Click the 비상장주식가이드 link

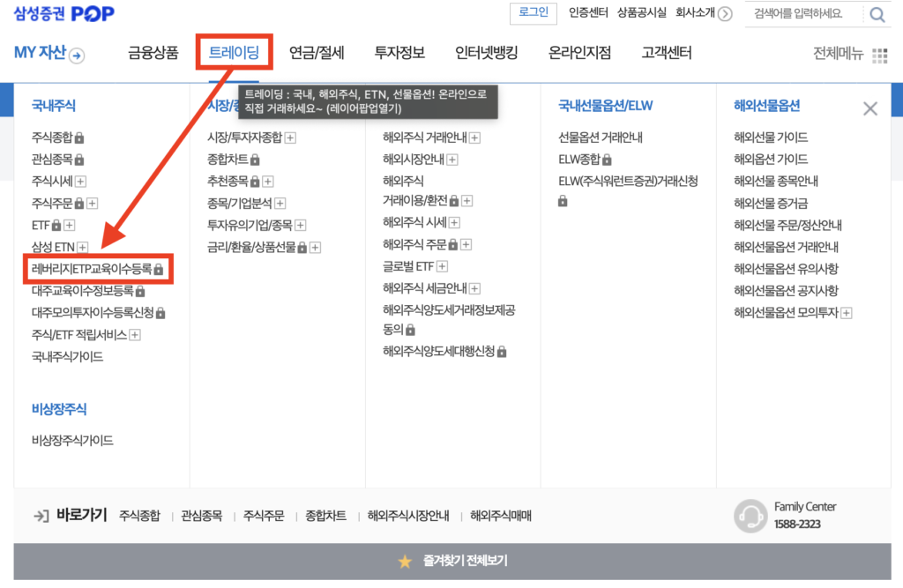(x=72, y=440)
